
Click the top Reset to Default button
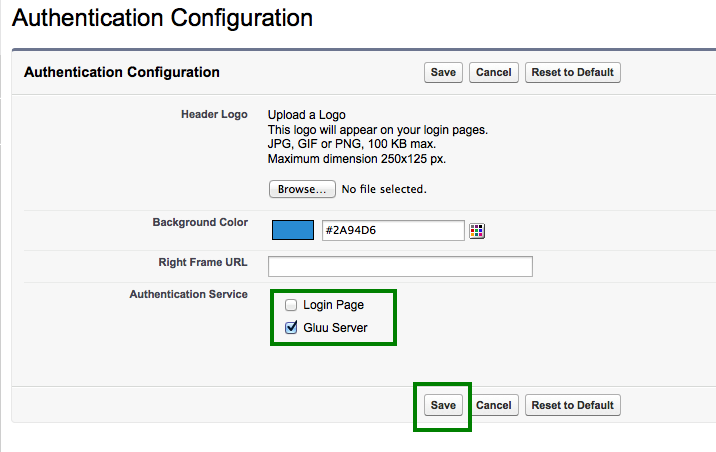coord(572,72)
